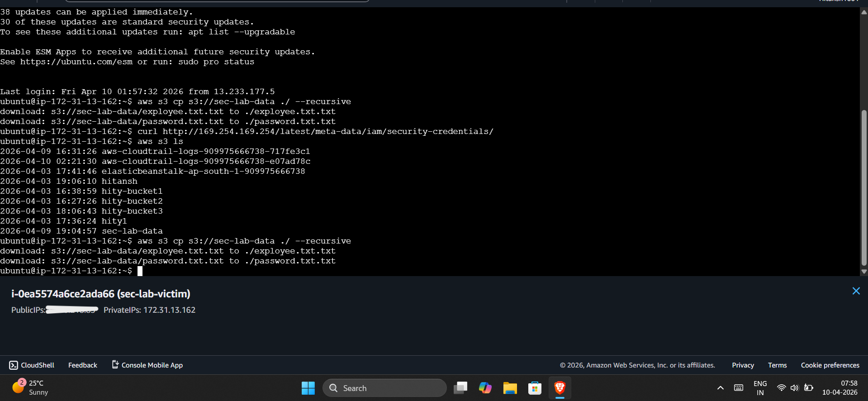Click the 'sudo pro status' text
This screenshot has width=868, height=401.
[x=216, y=62]
